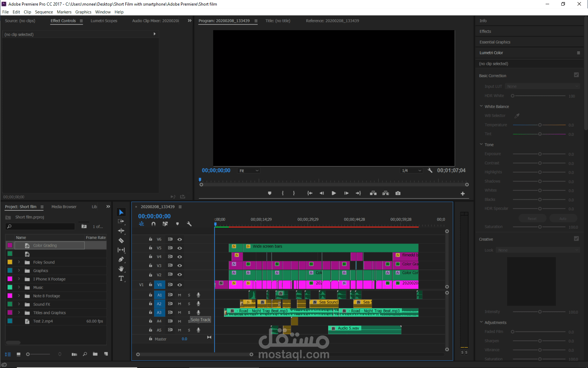Screen dimensions: 588x368
Task: Open Timeline Display Settings wrench
Action: tap(189, 224)
